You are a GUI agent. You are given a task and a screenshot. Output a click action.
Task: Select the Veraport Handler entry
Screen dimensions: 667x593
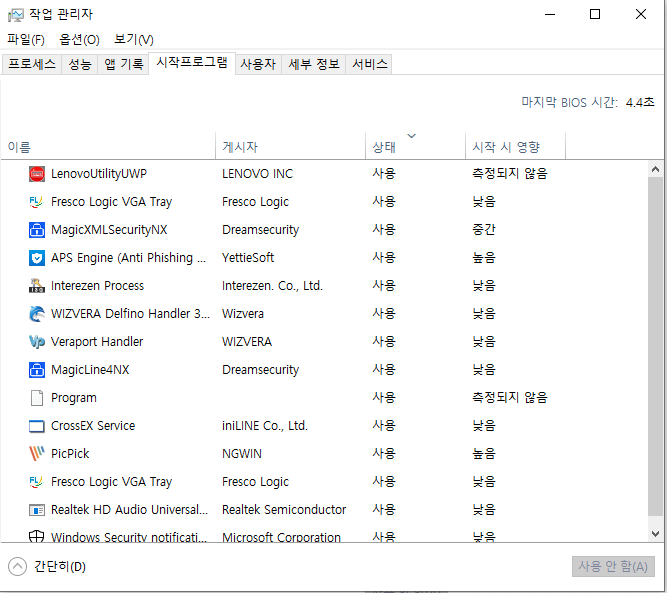pos(97,342)
